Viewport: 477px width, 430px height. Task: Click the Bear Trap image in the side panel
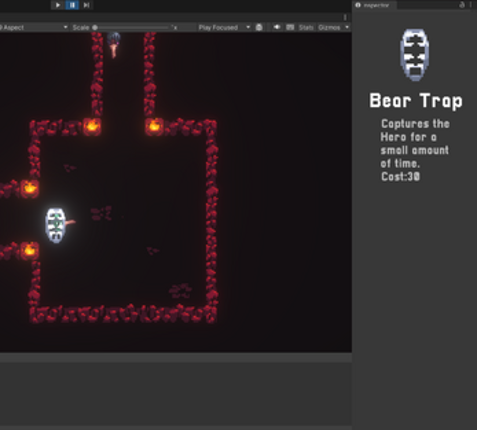[415, 55]
